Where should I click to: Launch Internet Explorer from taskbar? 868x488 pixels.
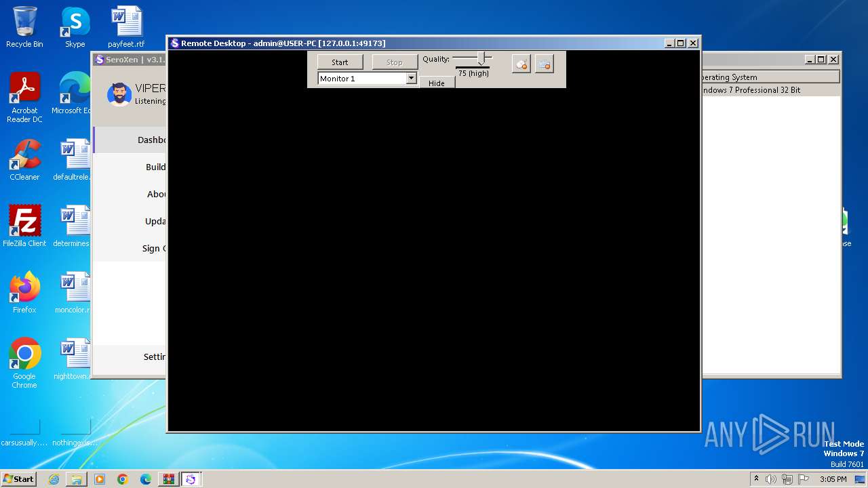54,479
